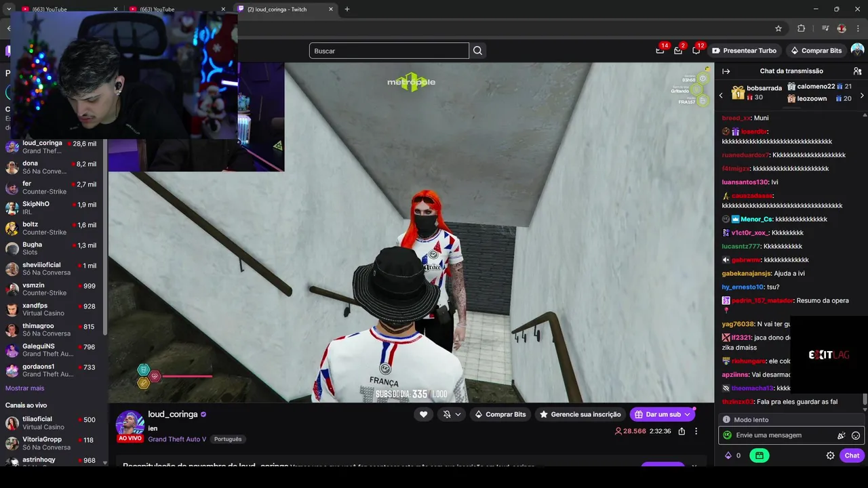Click the search magnifier button
Image resolution: width=868 pixels, height=488 pixels.
(x=478, y=51)
